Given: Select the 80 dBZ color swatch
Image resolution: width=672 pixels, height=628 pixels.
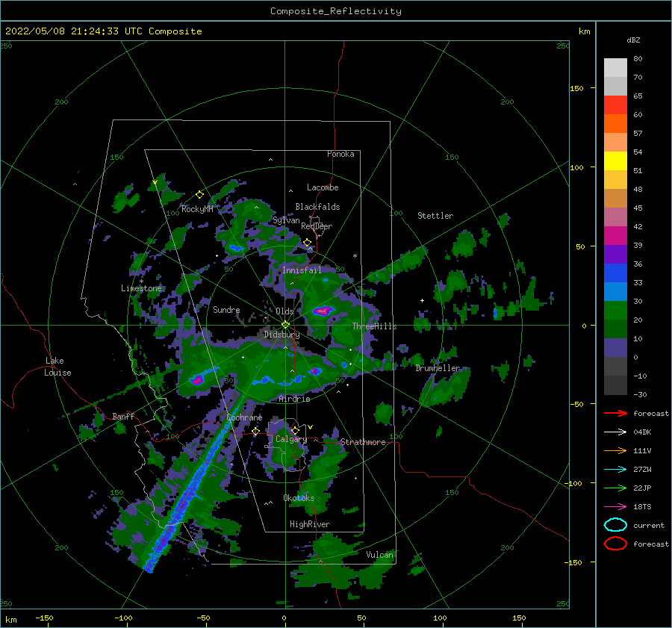Looking at the screenshot, I should [x=615, y=67].
